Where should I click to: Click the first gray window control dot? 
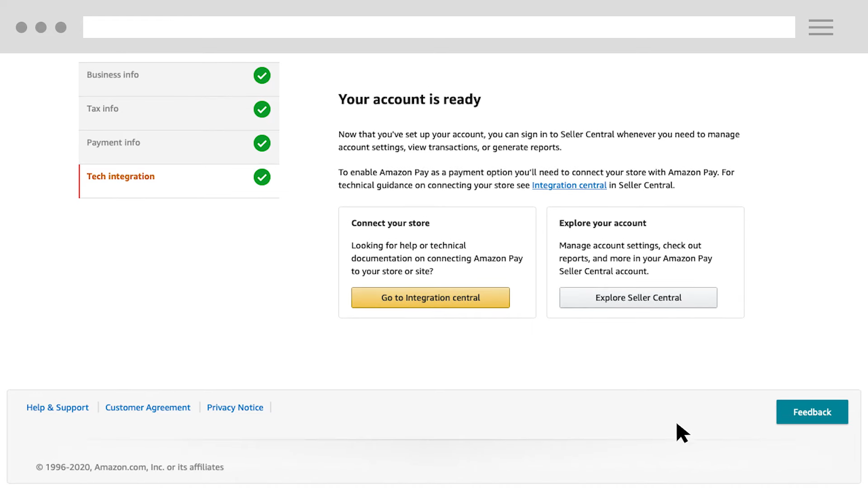22,27
